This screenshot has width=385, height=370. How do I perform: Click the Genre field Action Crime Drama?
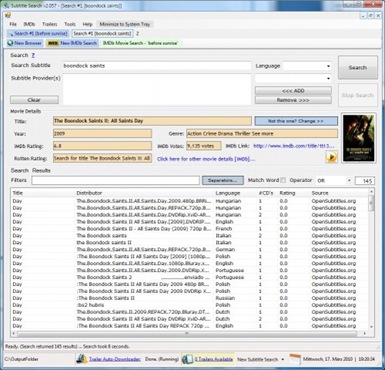click(x=262, y=134)
